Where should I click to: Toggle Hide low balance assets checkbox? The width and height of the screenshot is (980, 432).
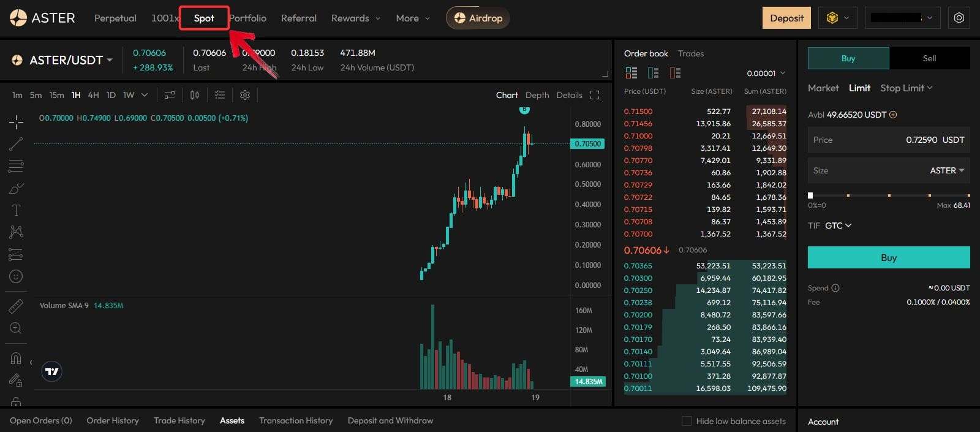pyautogui.click(x=687, y=421)
